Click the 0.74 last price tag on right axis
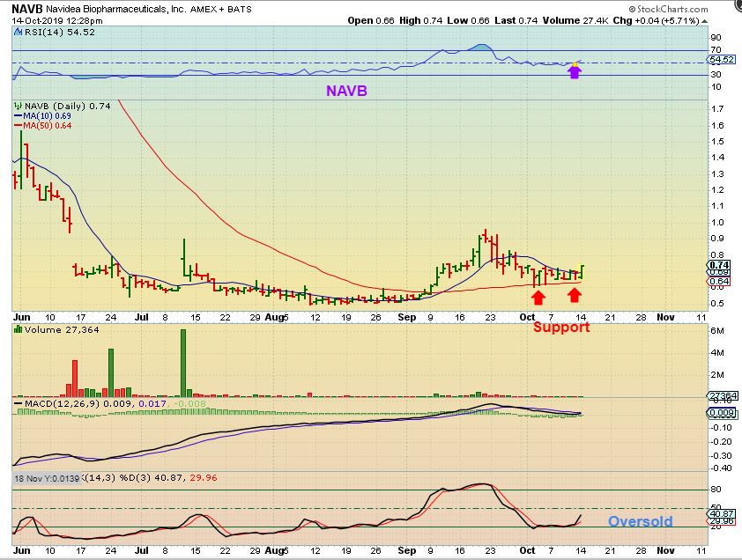742x560 pixels. point(719,265)
